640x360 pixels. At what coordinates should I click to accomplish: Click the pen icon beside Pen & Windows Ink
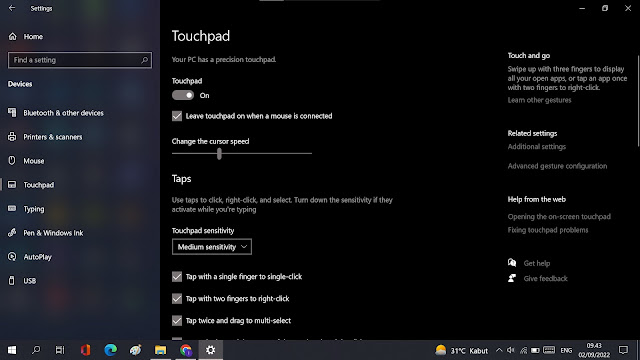(x=12, y=233)
